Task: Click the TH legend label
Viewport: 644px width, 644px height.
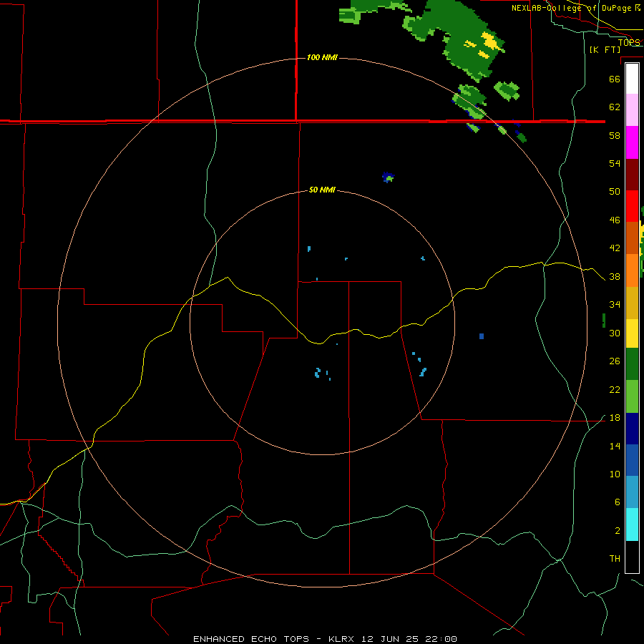Action: 615,558
